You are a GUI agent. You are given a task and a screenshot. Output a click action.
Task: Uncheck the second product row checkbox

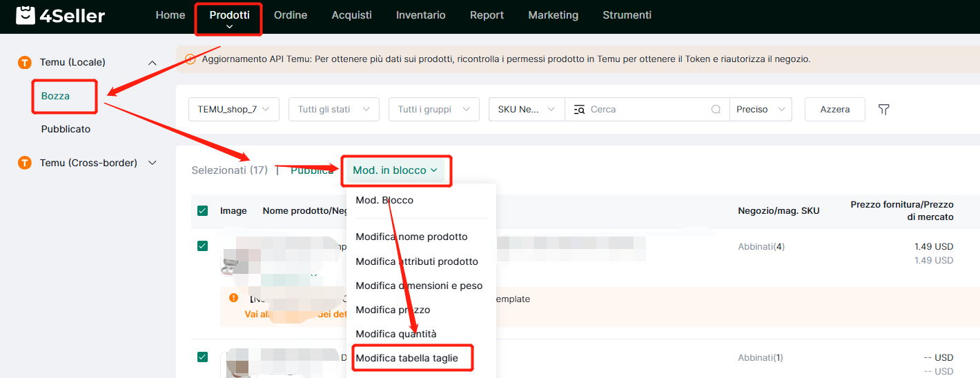pos(202,357)
